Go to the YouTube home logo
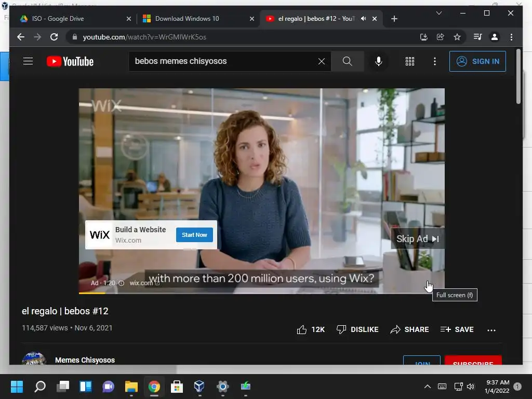The width and height of the screenshot is (532, 399). [70, 61]
